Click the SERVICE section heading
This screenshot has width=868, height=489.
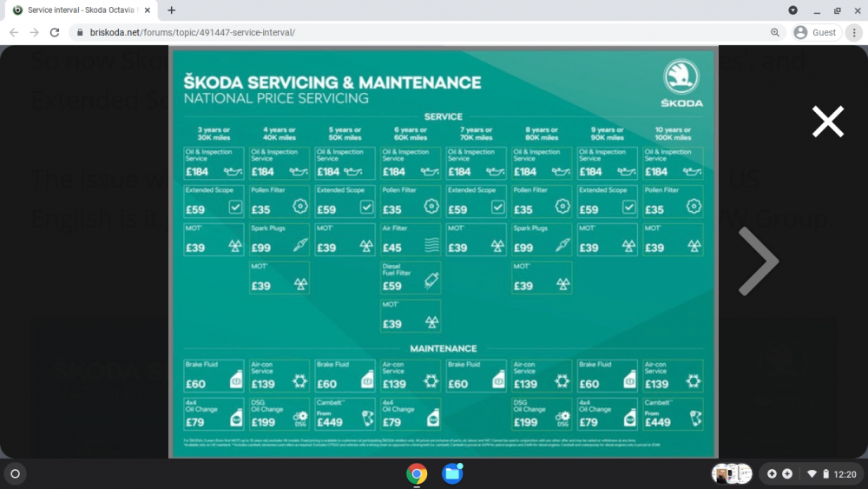click(443, 117)
